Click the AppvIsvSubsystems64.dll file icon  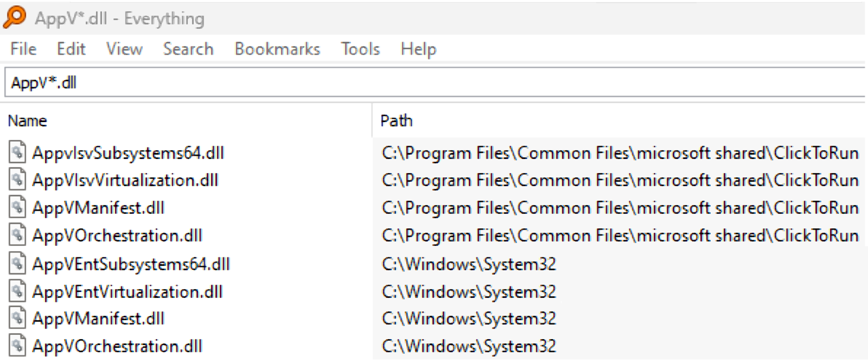[x=17, y=152]
